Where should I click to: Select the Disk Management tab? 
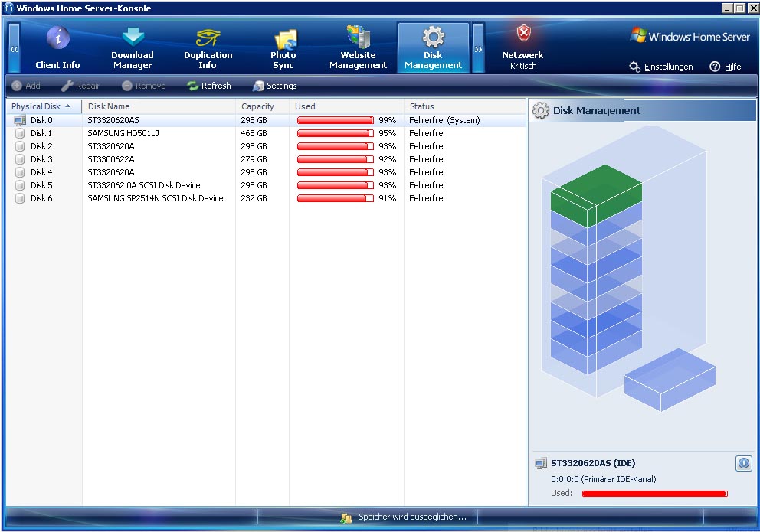click(434, 48)
